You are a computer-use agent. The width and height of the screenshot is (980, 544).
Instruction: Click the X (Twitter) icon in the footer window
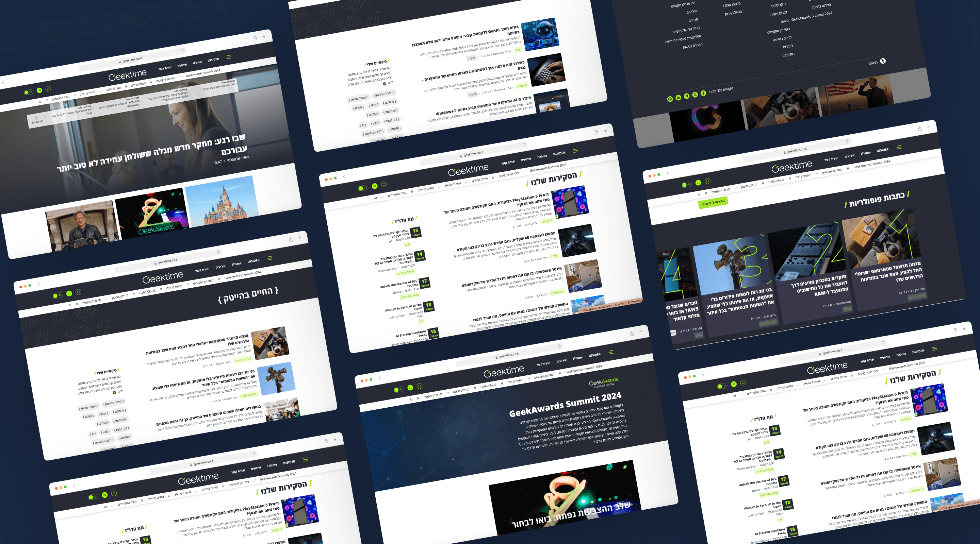tap(695, 95)
